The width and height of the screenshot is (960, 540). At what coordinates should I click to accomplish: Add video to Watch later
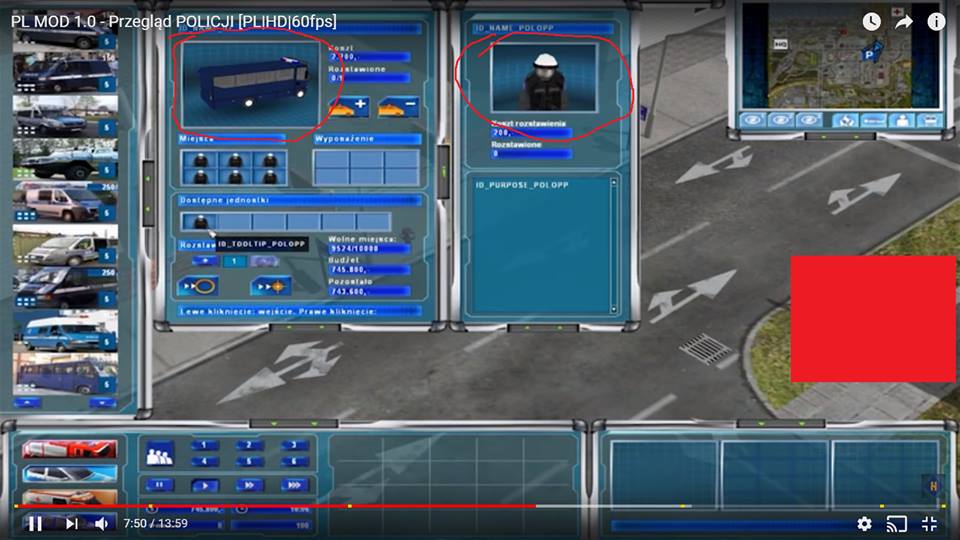point(871,22)
